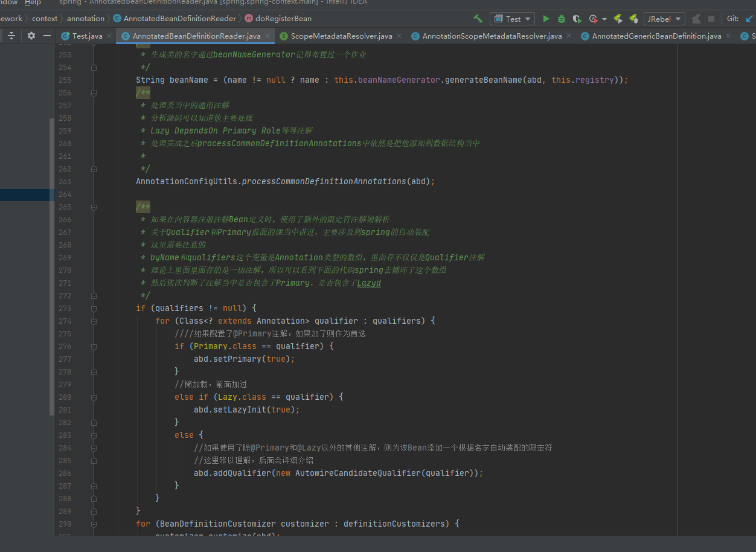Click fold end marker at line 262
Screen dimensions: 756x552
(x=94, y=169)
